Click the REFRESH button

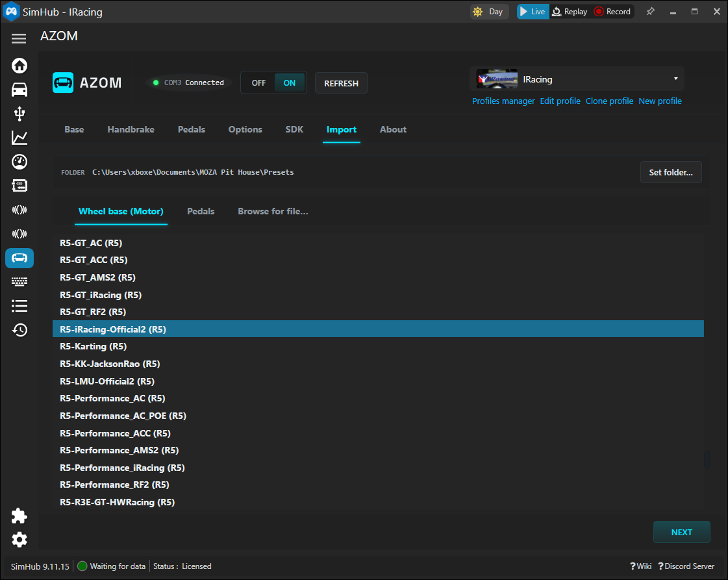tap(341, 83)
